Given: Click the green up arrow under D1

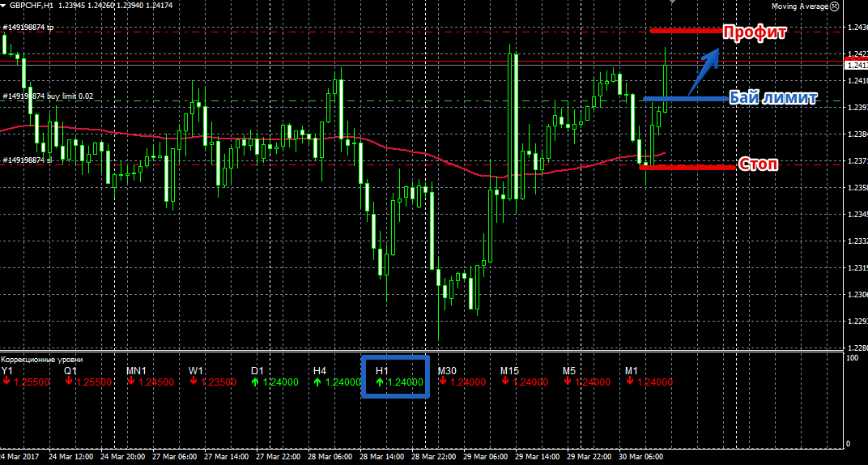Looking at the screenshot, I should [256, 382].
